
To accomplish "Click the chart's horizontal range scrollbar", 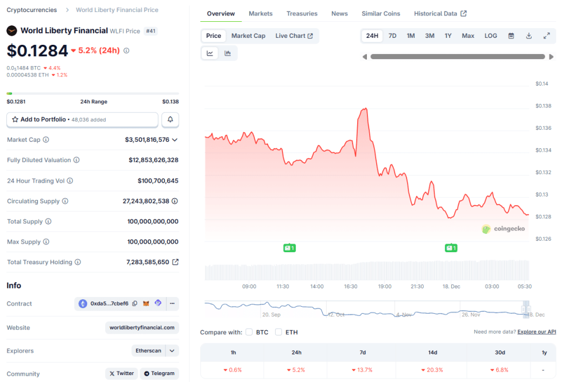I will pos(457,57).
